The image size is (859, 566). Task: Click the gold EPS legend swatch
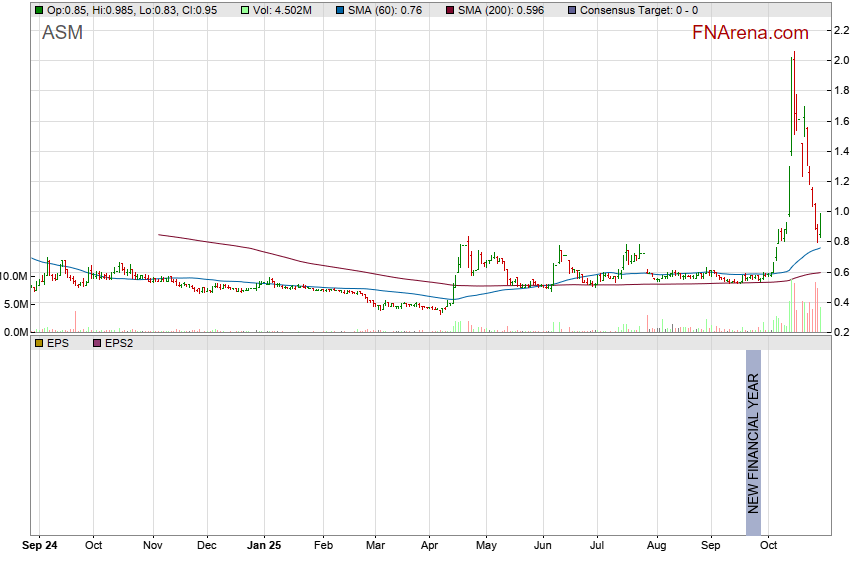tap(39, 344)
